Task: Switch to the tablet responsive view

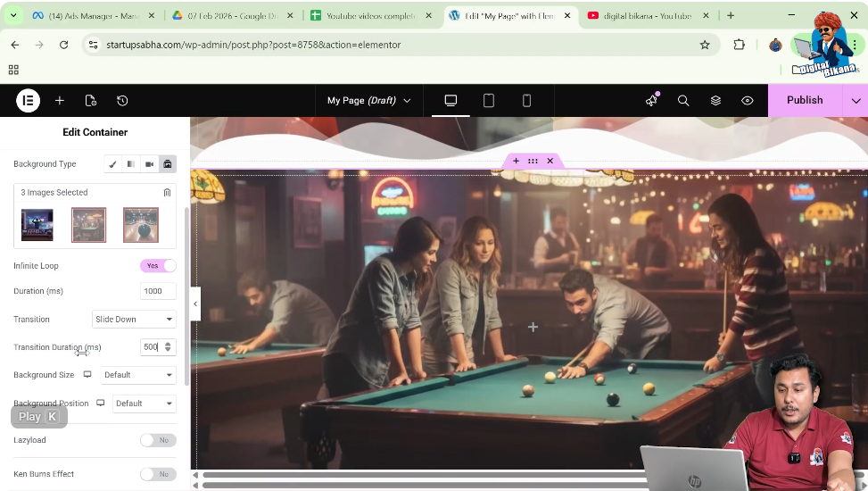Action: click(489, 101)
